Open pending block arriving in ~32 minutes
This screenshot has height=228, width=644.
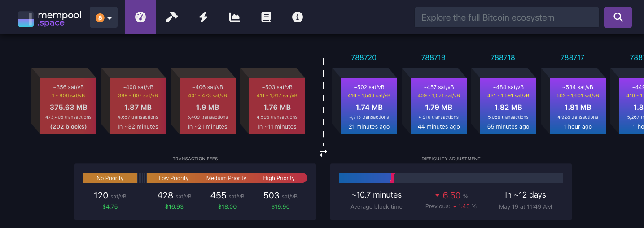(138, 107)
